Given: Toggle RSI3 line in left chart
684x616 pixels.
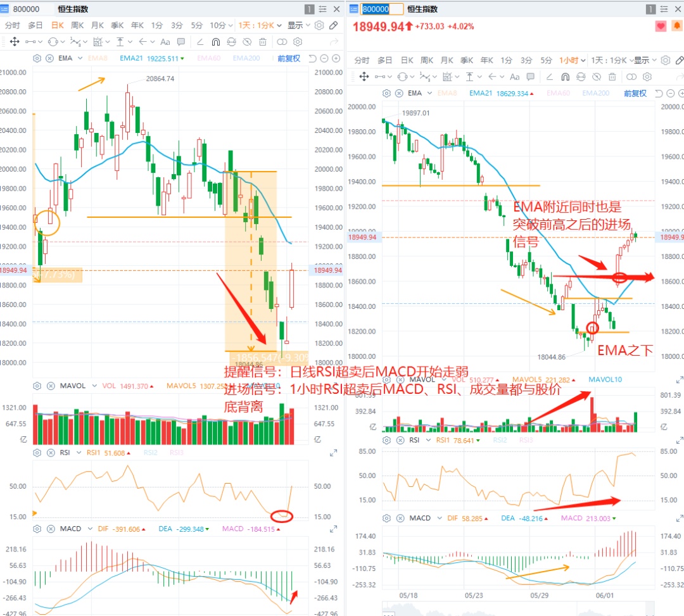Looking at the screenshot, I should tap(176, 453).
